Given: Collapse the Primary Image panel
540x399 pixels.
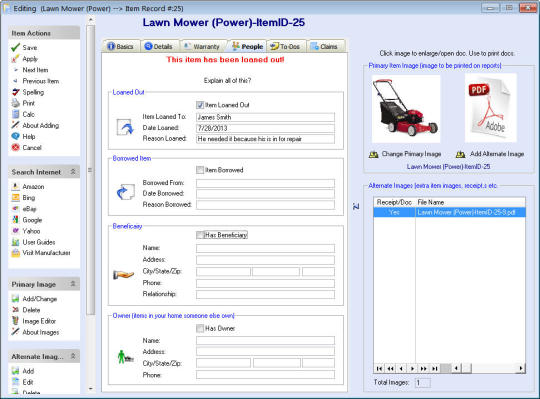Looking at the screenshot, I should coord(73,284).
